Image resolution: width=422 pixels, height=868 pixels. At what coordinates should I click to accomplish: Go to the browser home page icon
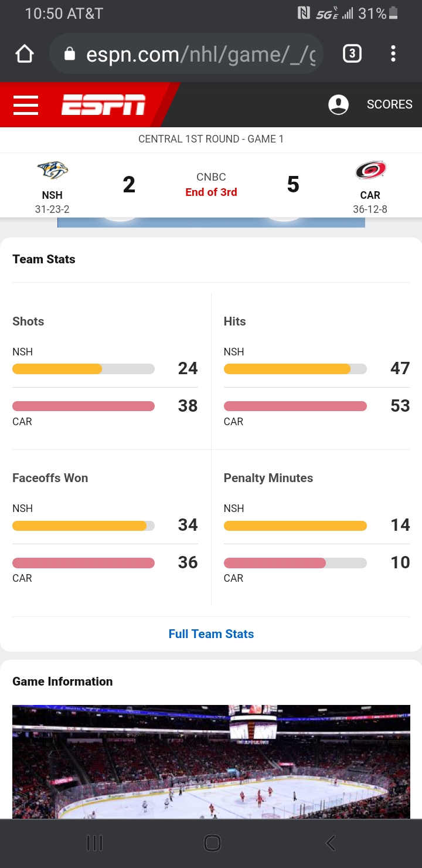click(24, 55)
